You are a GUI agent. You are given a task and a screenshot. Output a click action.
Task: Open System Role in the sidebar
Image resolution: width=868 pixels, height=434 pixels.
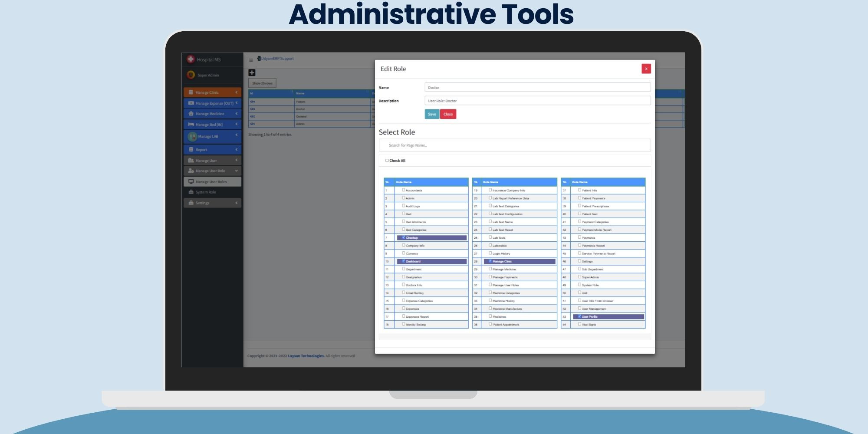click(205, 192)
